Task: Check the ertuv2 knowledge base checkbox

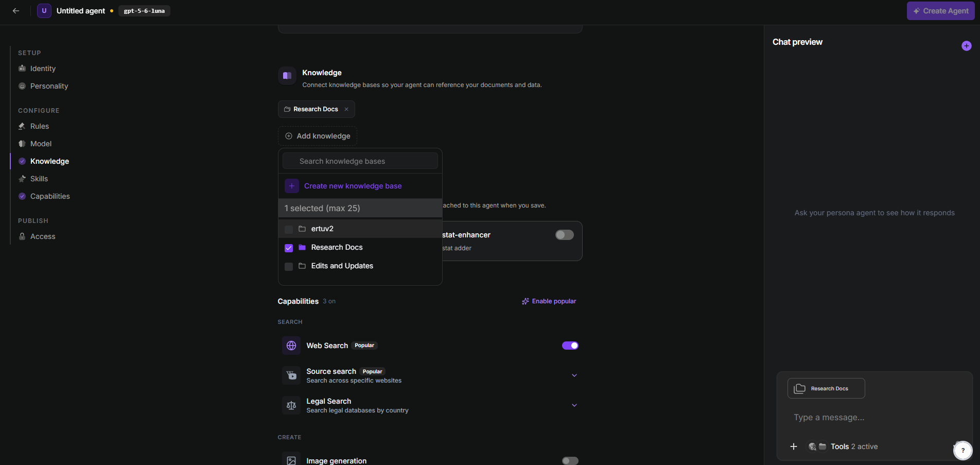Action: pyautogui.click(x=289, y=229)
